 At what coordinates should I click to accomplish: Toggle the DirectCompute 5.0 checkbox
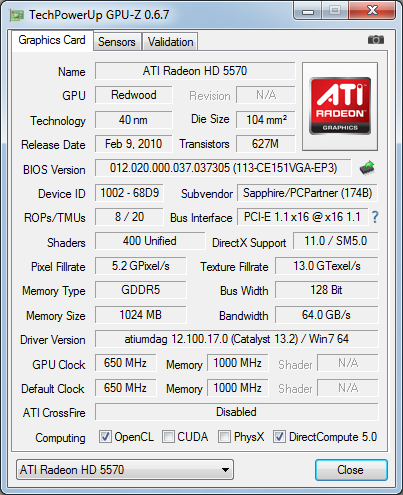[x=279, y=437]
